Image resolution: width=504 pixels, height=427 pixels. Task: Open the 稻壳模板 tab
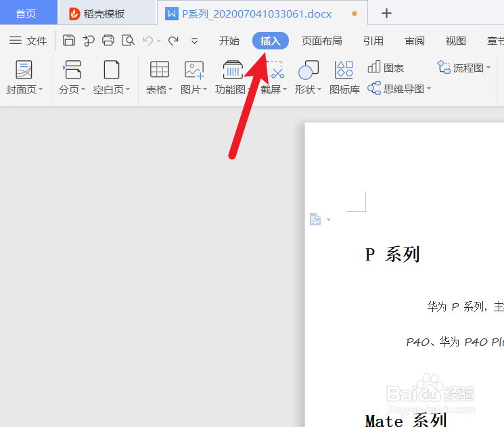tap(106, 14)
